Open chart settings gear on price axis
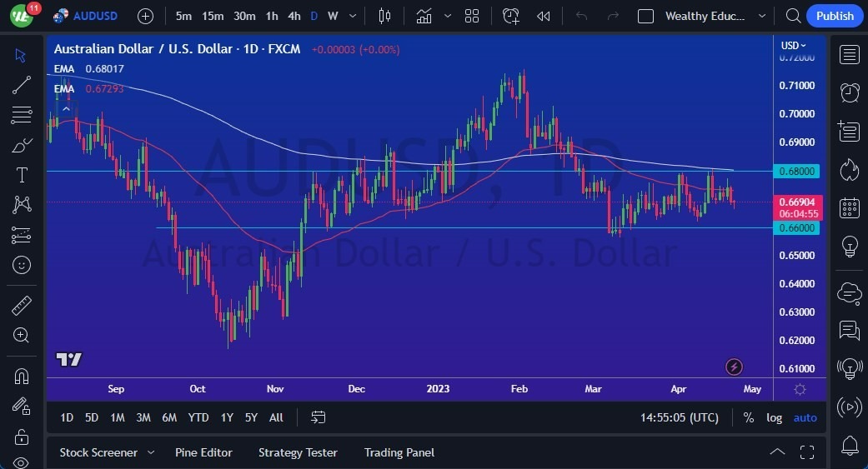868x469 pixels. pyautogui.click(x=800, y=389)
